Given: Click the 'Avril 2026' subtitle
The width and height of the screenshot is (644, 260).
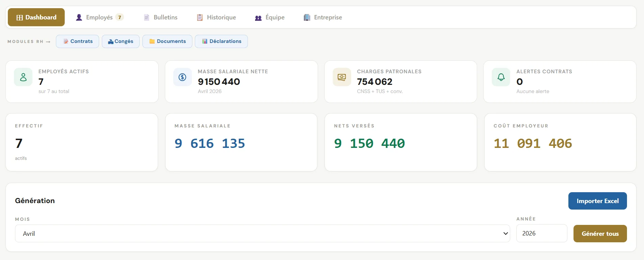Looking at the screenshot, I should click(x=210, y=91).
